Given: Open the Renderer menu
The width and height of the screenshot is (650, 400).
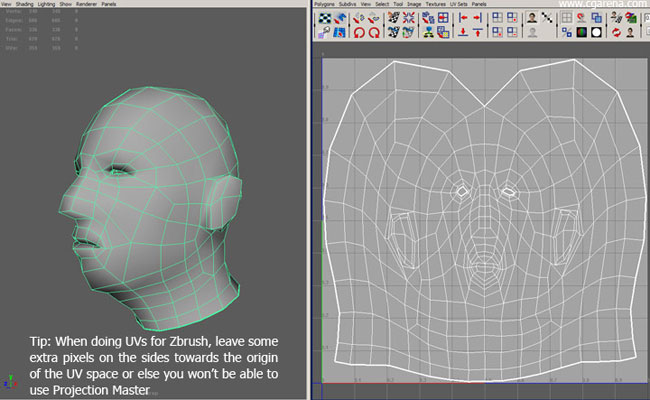Looking at the screenshot, I should coord(87,4).
